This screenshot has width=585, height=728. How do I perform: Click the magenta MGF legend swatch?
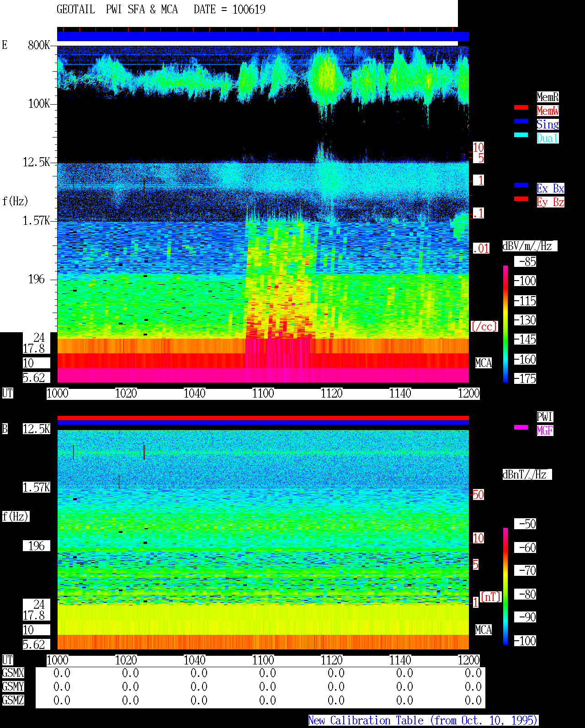pyautogui.click(x=521, y=427)
